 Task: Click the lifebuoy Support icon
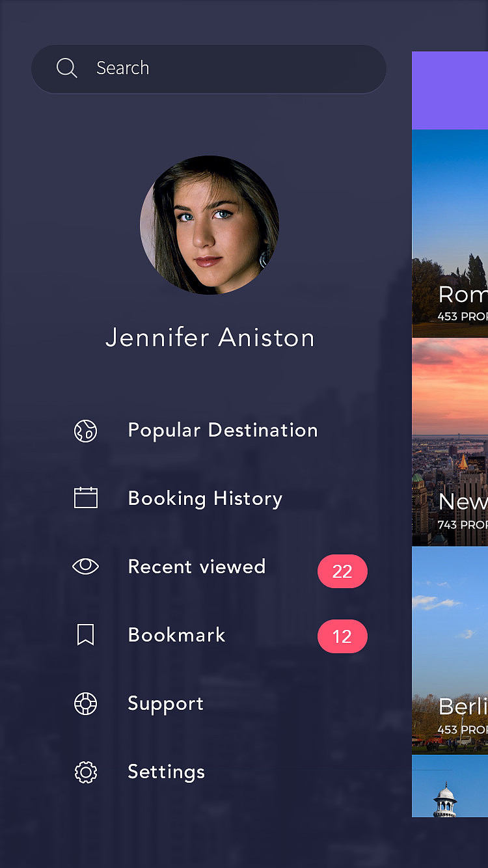(85, 703)
